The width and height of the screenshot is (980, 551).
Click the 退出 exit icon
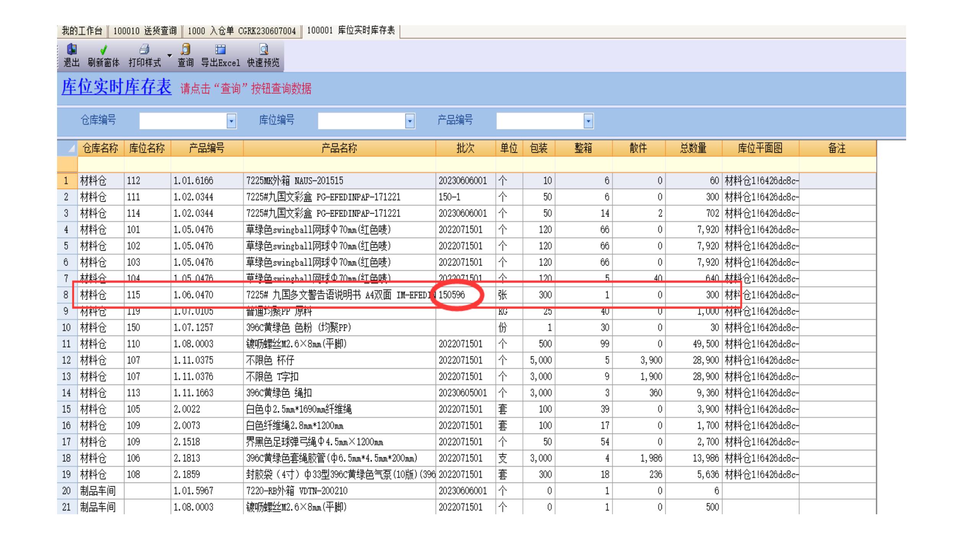pyautogui.click(x=72, y=49)
